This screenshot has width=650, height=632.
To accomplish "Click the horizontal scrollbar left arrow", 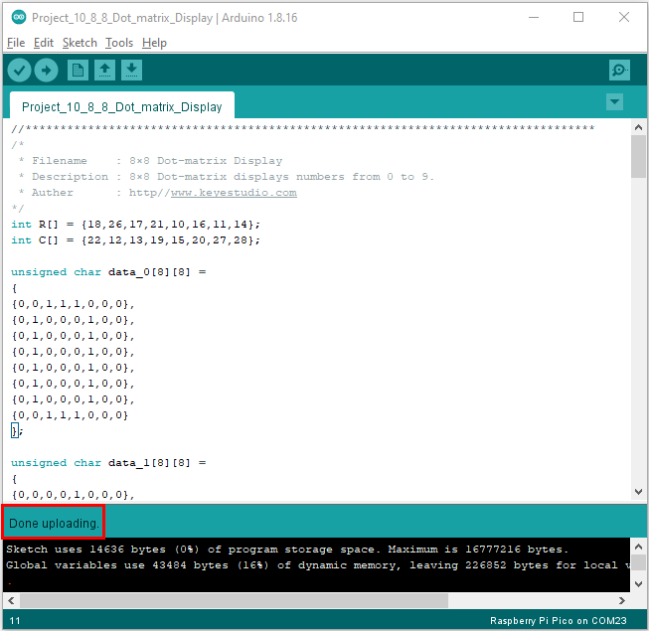I will (11, 601).
